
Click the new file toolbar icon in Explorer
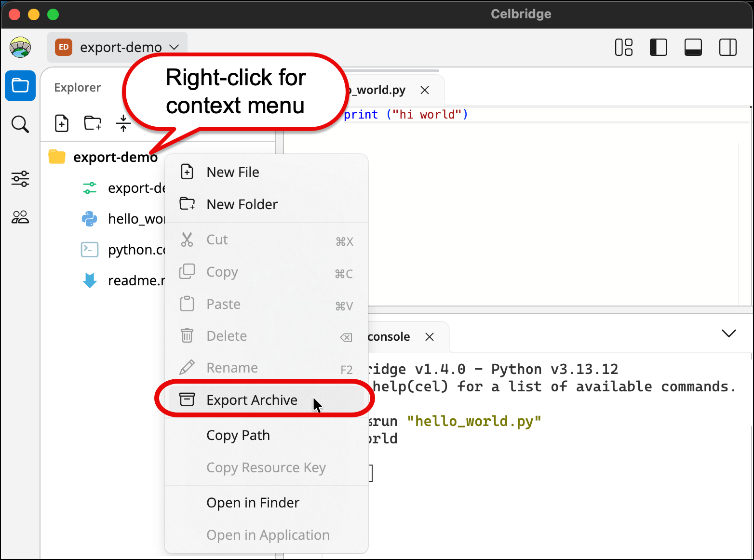click(62, 123)
